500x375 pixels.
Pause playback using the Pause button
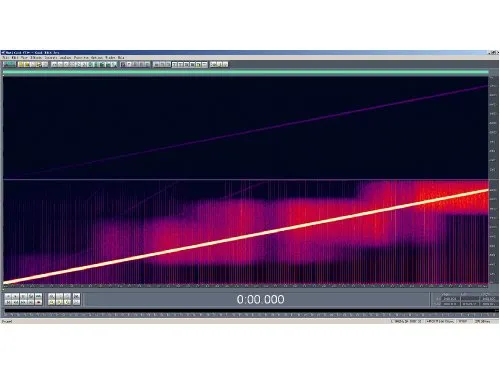23,296
